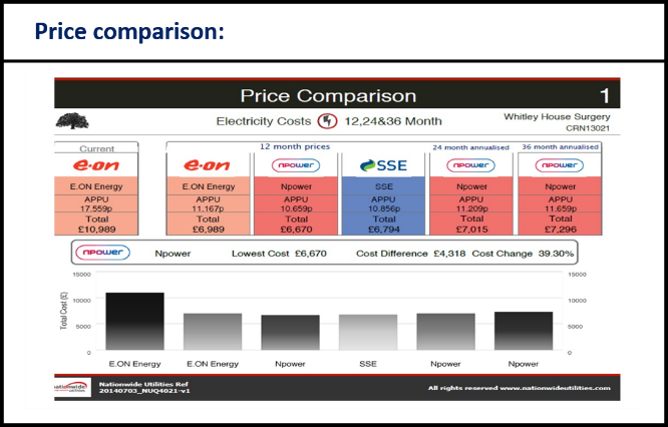Click the npower logo under 24 month annualised
This screenshot has width=668, height=427.
(471, 165)
